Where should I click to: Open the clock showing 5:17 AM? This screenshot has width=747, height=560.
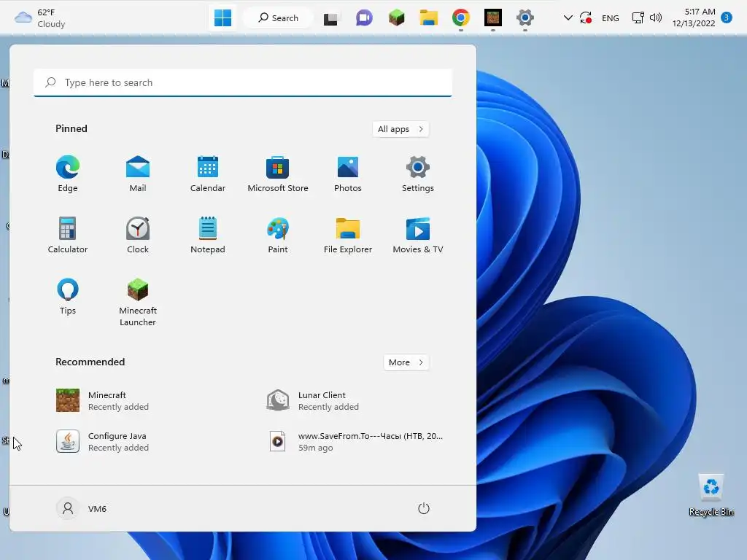click(x=694, y=17)
